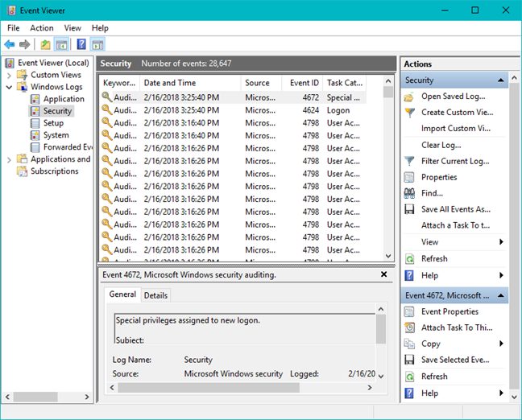This screenshot has height=420, width=522.
Task: Select the Security log in the tree
Action: tap(57, 111)
